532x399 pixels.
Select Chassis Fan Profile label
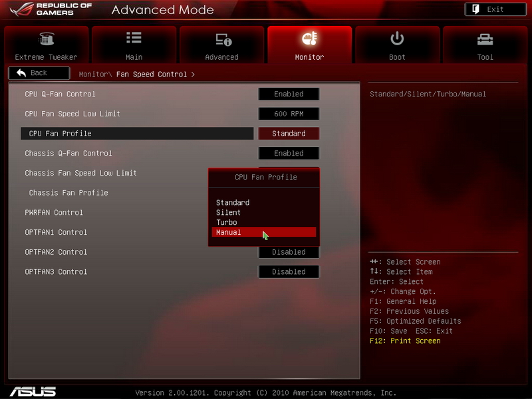click(68, 193)
